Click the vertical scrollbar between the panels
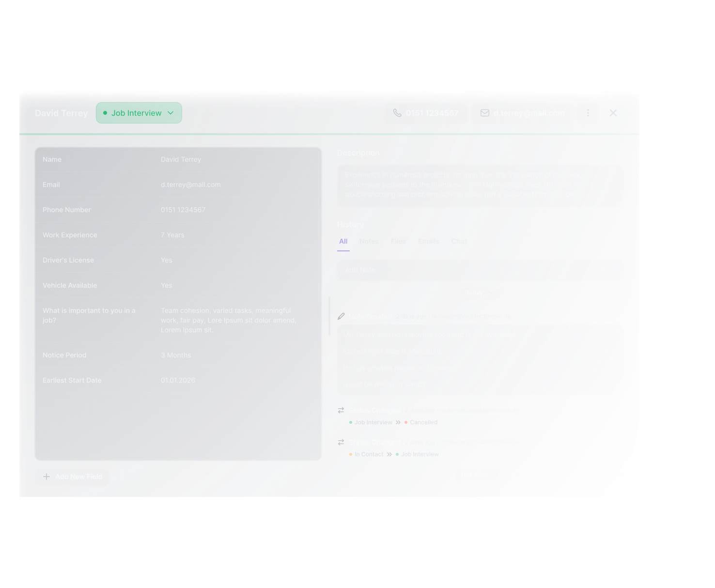Viewport: 715px width, 588px height. pyautogui.click(x=329, y=316)
